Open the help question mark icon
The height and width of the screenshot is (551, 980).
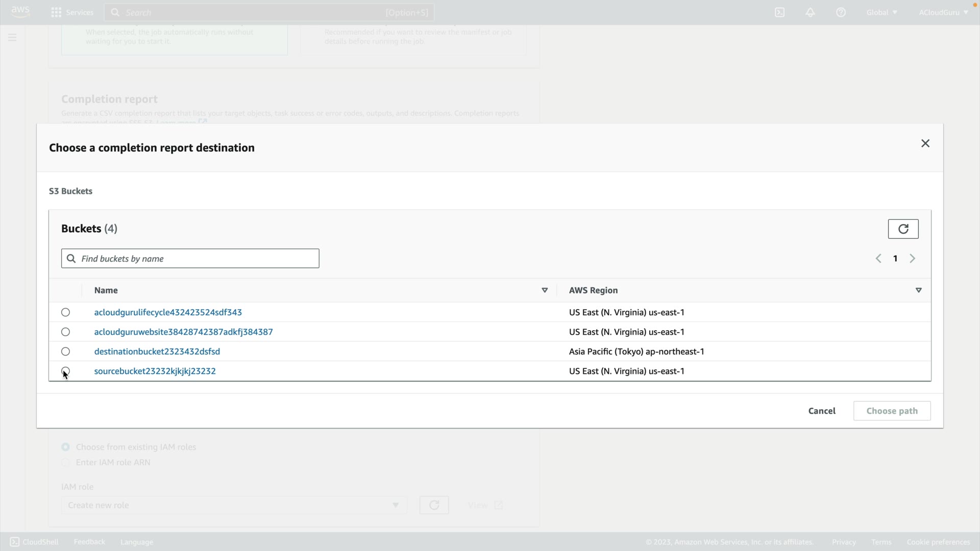coord(841,12)
